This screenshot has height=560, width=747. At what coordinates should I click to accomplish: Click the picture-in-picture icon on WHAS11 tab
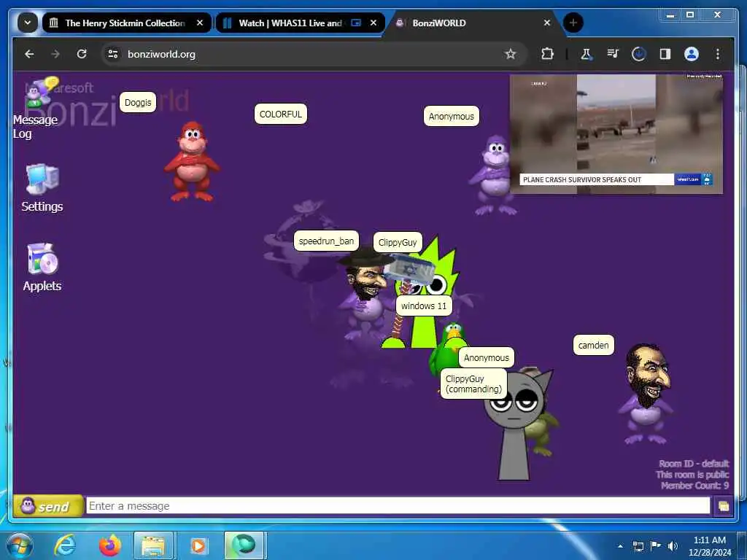point(356,23)
